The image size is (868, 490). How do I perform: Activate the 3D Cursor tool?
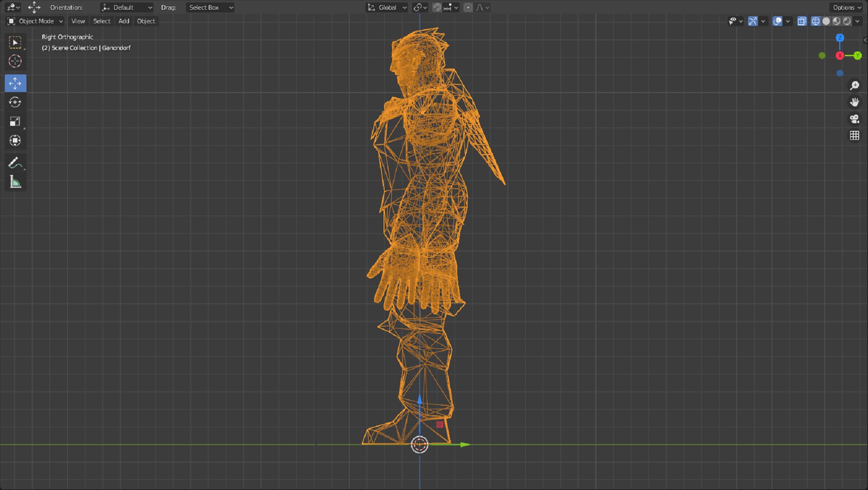[x=15, y=61]
